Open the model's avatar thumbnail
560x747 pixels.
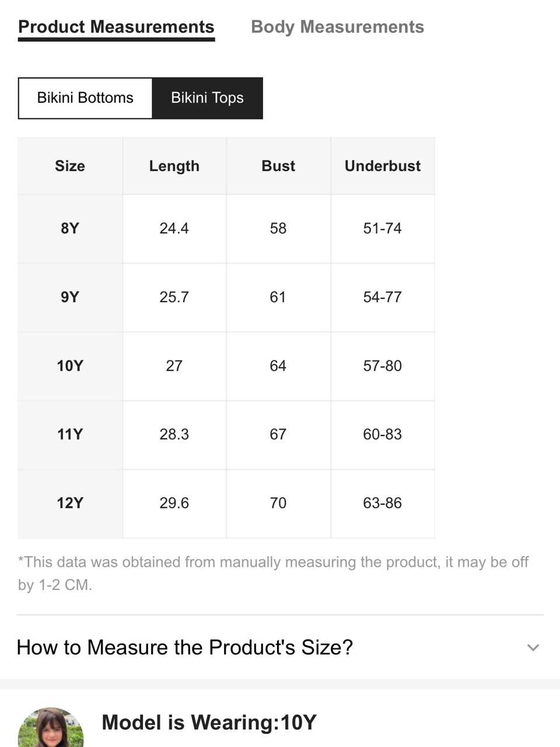(51, 727)
